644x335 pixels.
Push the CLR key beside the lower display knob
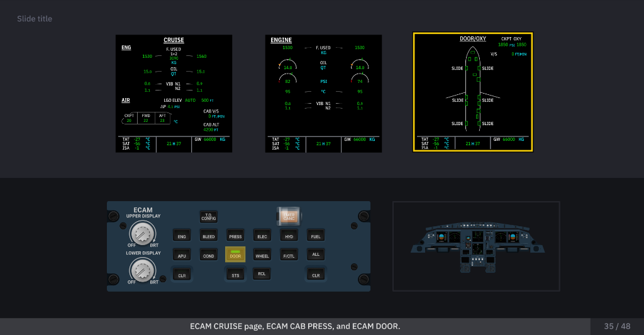182,275
